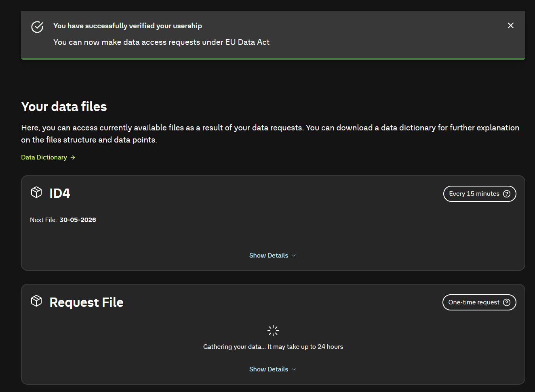Open help icon in One-time request badge

point(507,302)
